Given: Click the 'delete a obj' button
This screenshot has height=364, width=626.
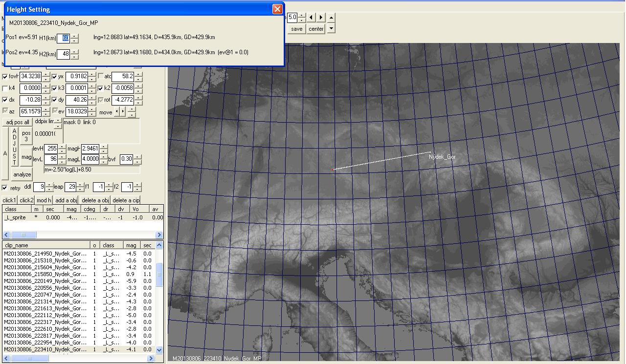Looking at the screenshot, I should (95, 200).
